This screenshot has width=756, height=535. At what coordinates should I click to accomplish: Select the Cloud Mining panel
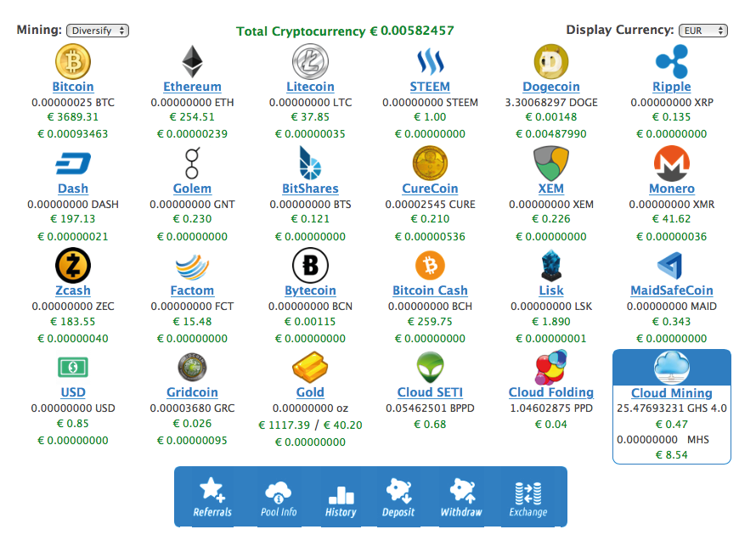point(671,408)
